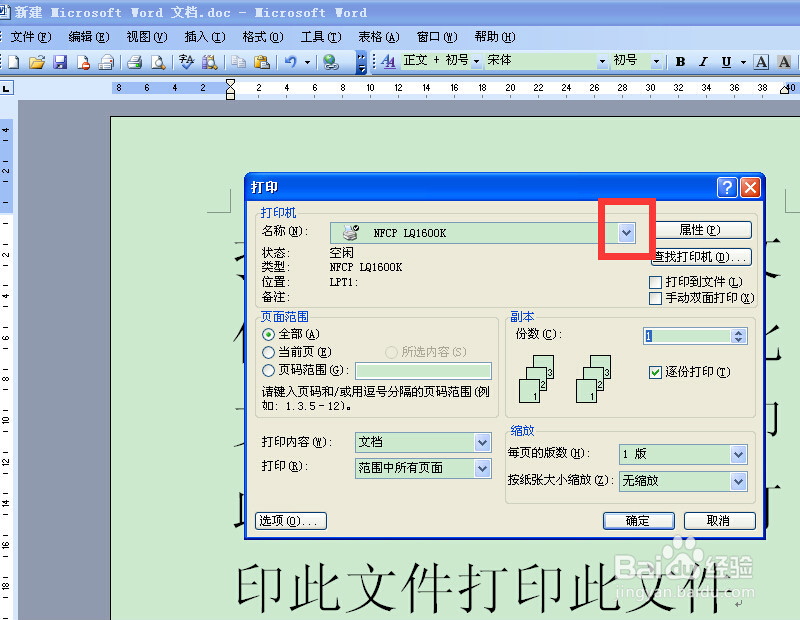Open Print Preview magnifier icon
Screen dimensions: 800x620
coord(158,62)
